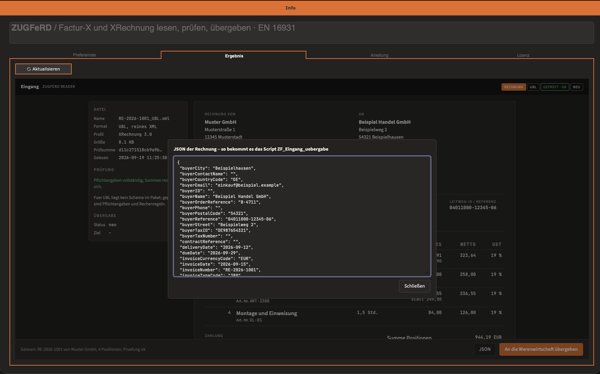Click the "invoiceCurrencyCode" JSON line
The image size is (600, 374).
[216, 259]
